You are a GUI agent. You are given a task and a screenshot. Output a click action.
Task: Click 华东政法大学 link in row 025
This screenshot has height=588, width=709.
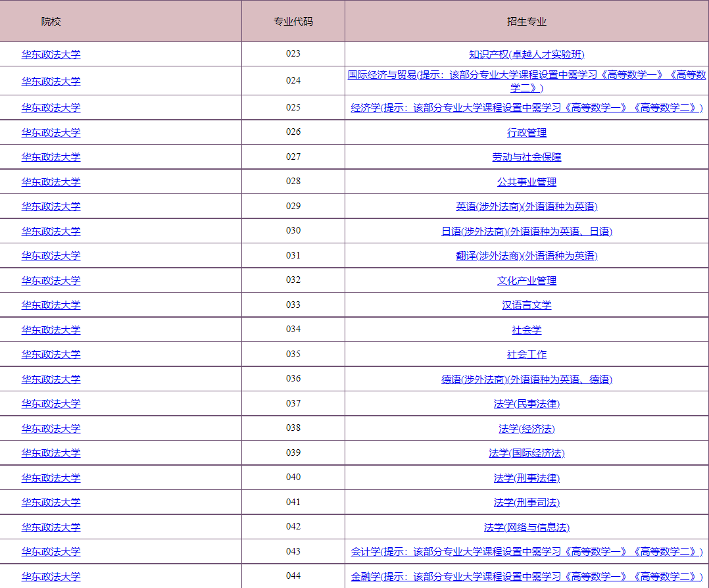tap(51, 108)
